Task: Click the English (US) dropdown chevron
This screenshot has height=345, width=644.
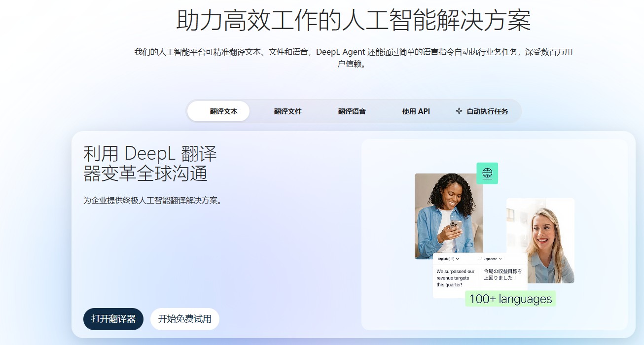Action: 458,258
